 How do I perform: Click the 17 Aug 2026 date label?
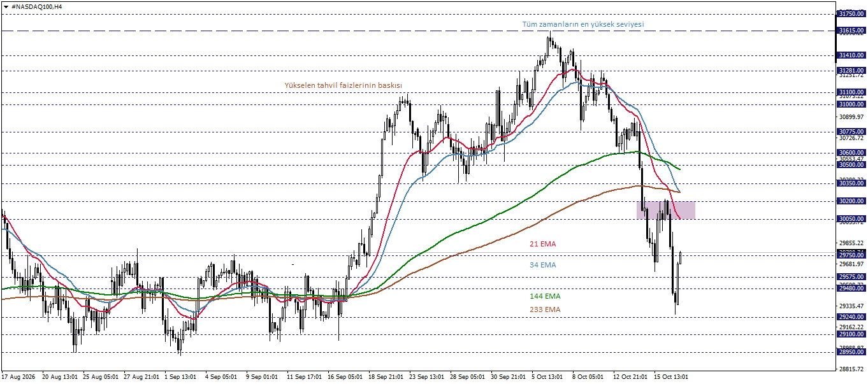(x=19, y=377)
